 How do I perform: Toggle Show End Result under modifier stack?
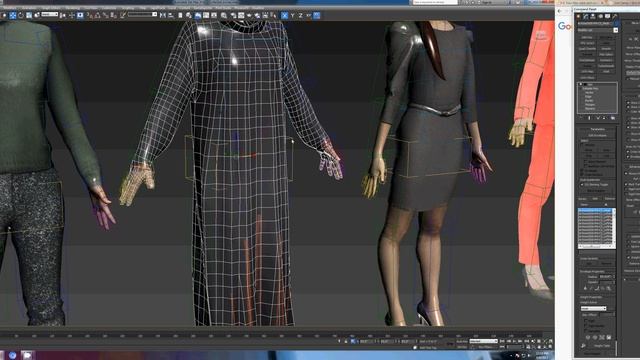[589, 118]
